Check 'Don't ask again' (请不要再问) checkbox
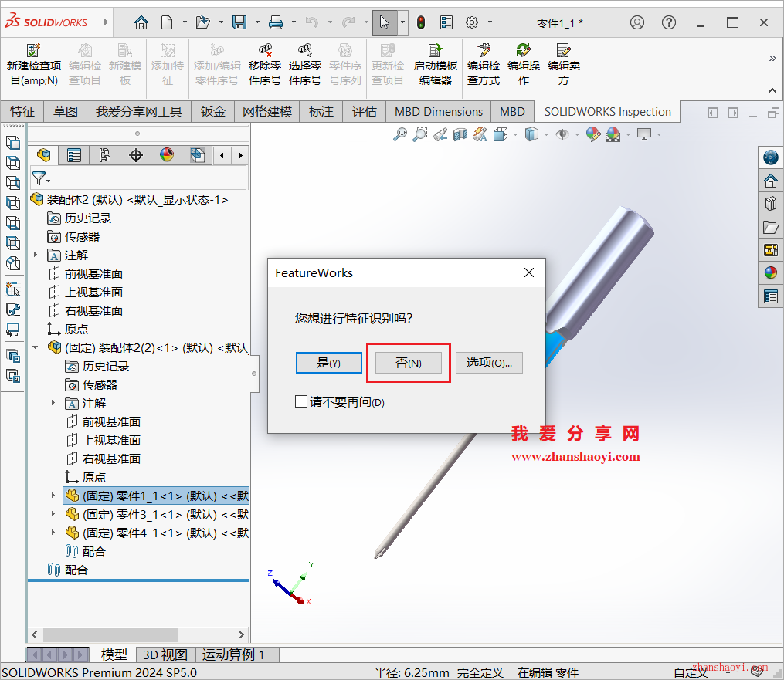784x680 pixels. 301,401
